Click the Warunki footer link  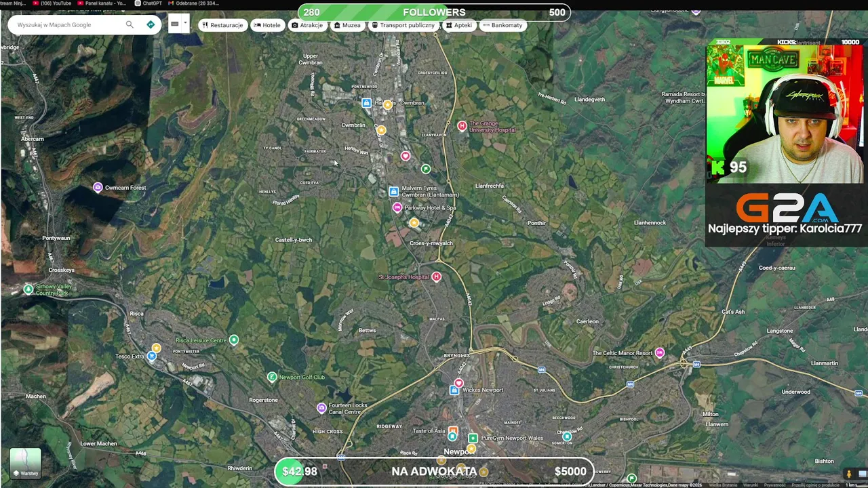(751, 485)
